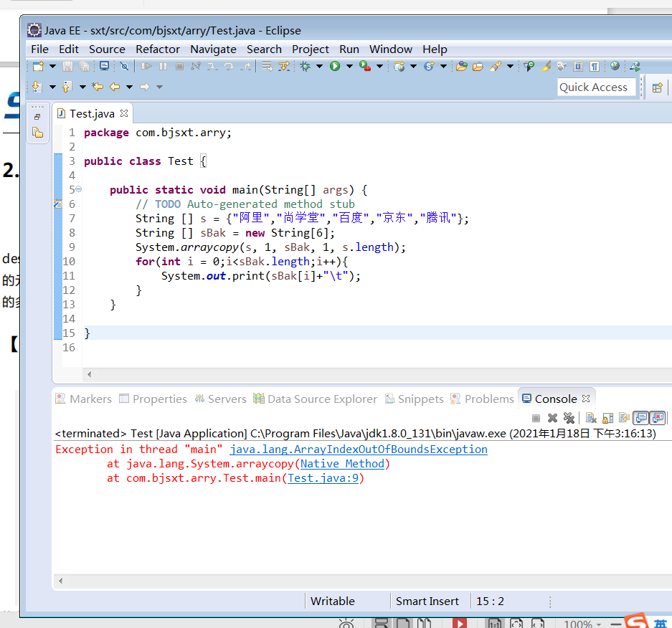Click the Quick Access search field
This screenshot has width=672, height=628.
(x=596, y=87)
